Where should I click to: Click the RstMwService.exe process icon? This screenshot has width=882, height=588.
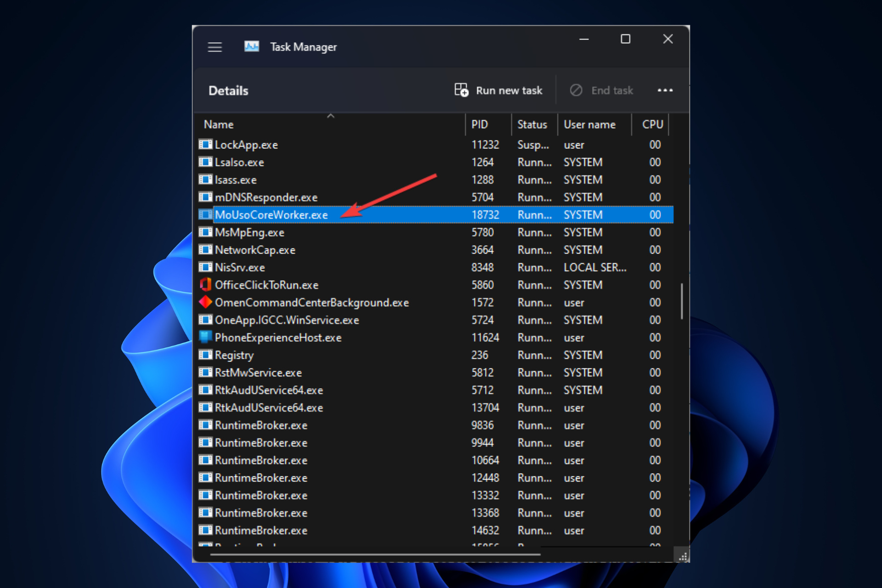tap(205, 373)
